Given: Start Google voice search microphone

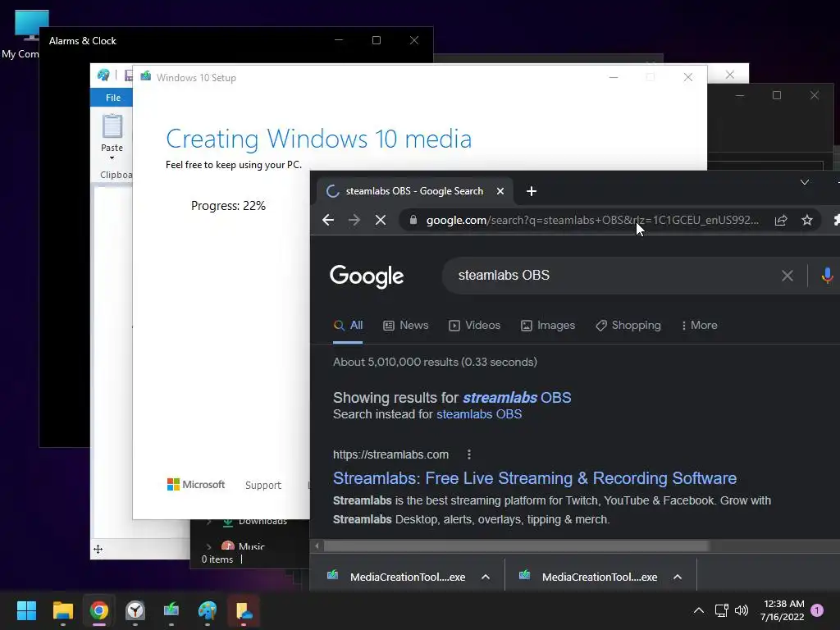Looking at the screenshot, I should coord(827,276).
